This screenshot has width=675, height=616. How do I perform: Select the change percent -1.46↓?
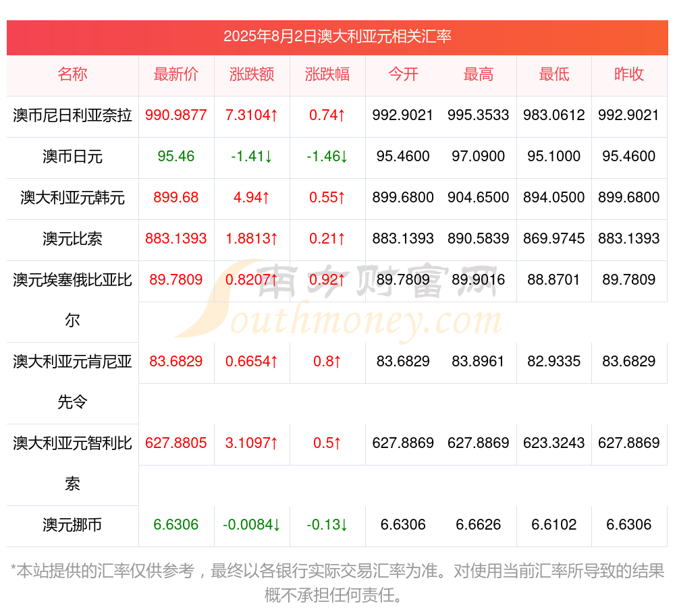pyautogui.click(x=327, y=156)
